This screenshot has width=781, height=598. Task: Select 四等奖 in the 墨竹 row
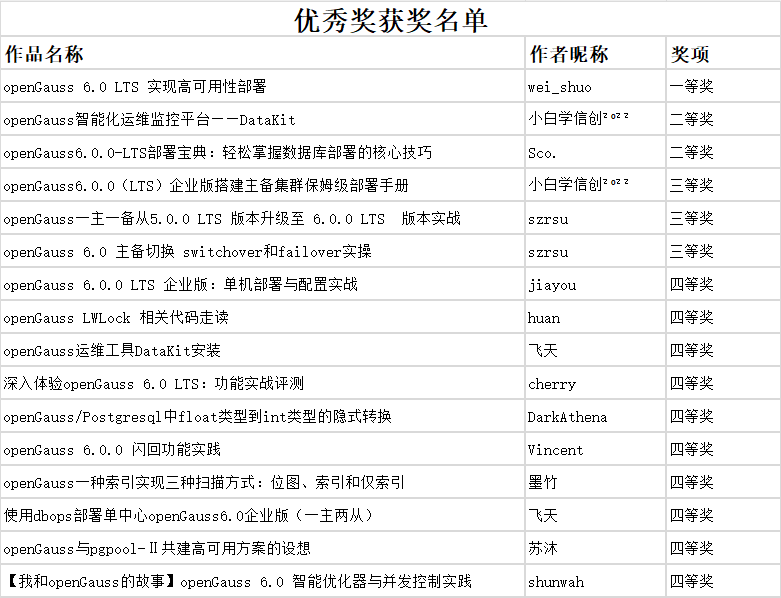[x=691, y=482]
